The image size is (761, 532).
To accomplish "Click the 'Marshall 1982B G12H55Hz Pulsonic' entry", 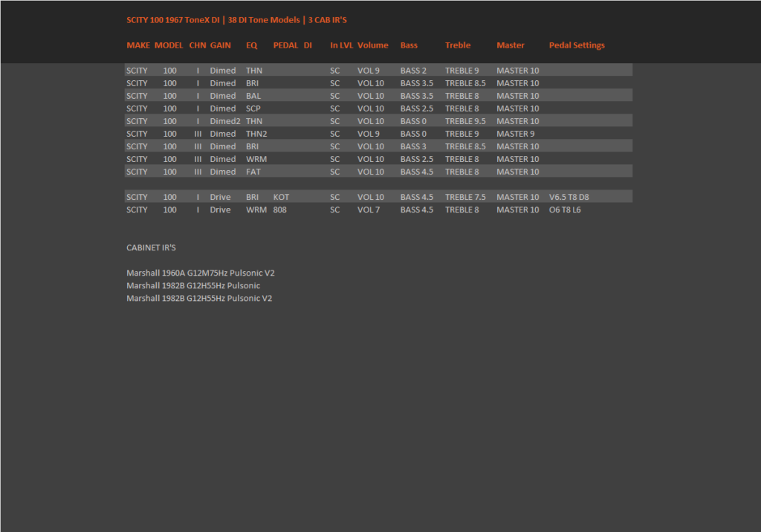I will click(193, 285).
